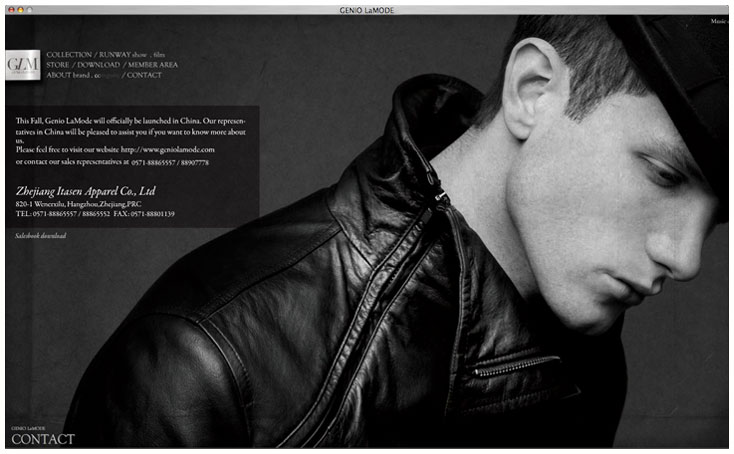The height and width of the screenshot is (454, 734).
Task: Go to the STORE page
Action: [58, 65]
